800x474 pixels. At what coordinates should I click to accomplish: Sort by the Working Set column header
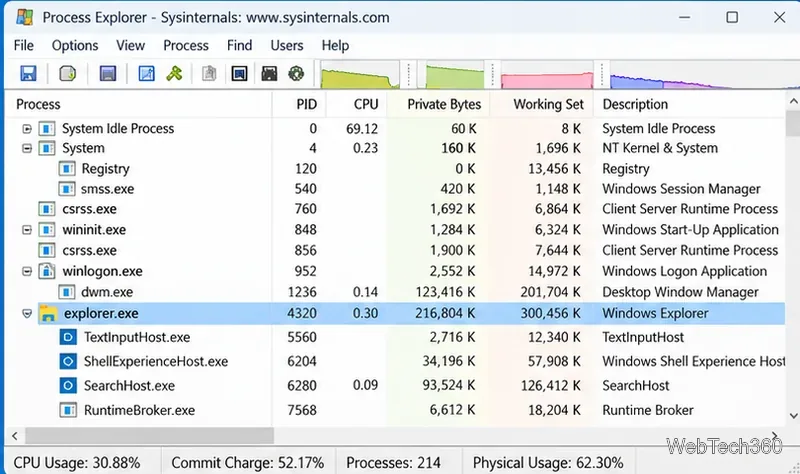(541, 104)
